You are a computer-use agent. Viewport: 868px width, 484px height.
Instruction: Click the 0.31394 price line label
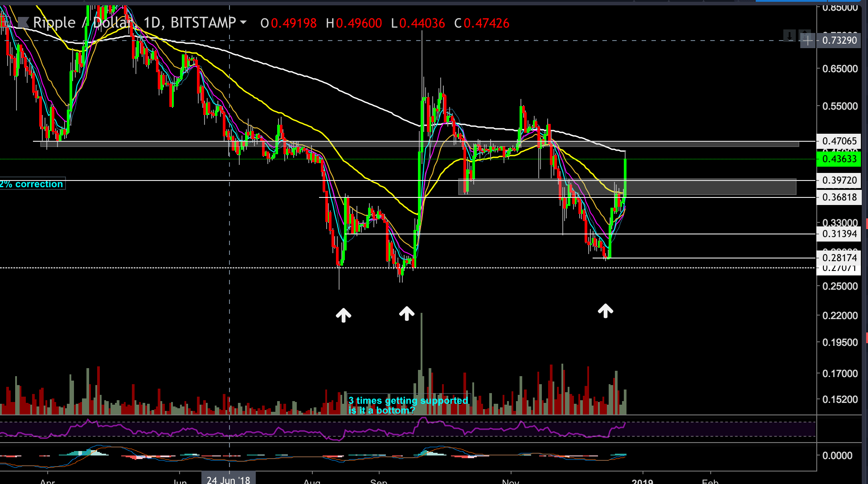pyautogui.click(x=839, y=234)
